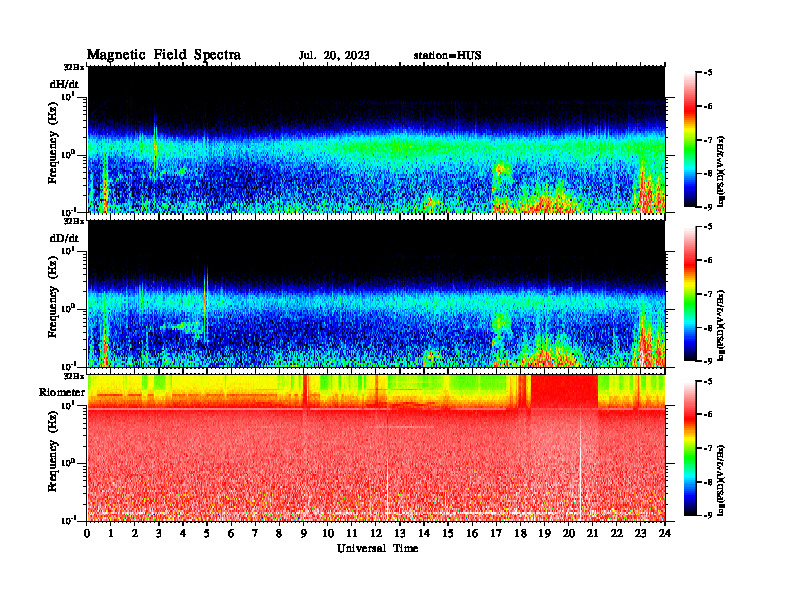The width and height of the screenshot is (792, 612).
Task: Click hour 0 on the Universal Time axis
Action: click(x=87, y=533)
